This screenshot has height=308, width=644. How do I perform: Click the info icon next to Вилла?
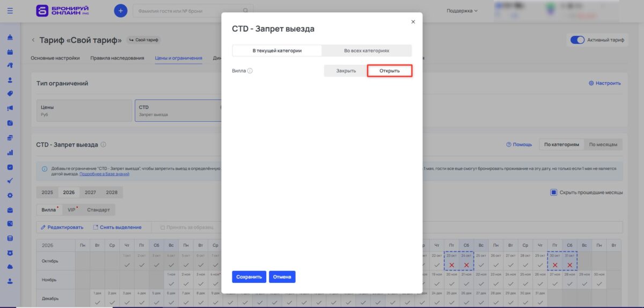250,71
